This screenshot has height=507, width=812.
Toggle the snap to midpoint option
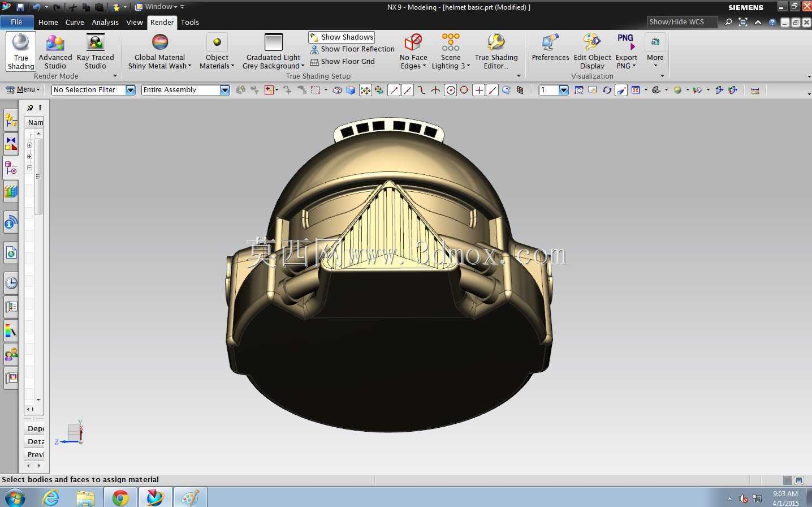pyautogui.click(x=408, y=90)
